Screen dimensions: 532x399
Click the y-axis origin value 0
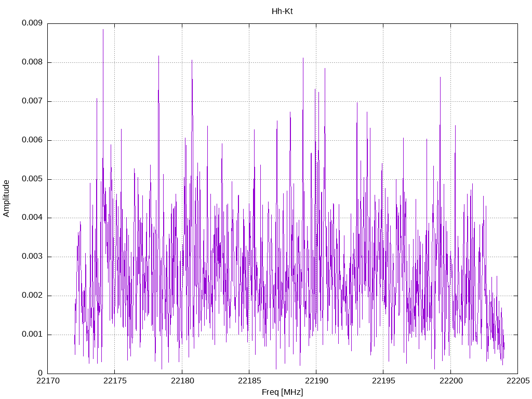click(x=40, y=373)
